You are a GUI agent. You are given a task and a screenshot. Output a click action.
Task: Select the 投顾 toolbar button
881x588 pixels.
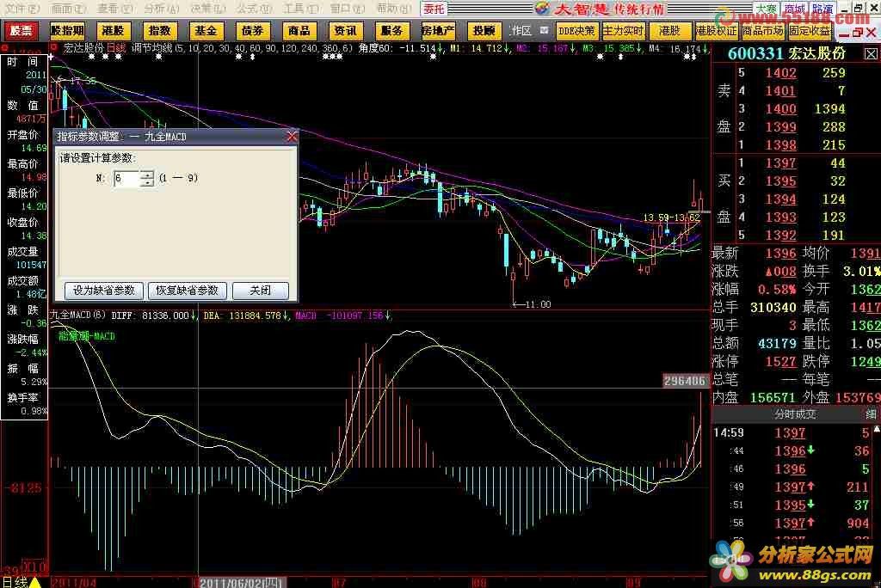click(x=484, y=31)
